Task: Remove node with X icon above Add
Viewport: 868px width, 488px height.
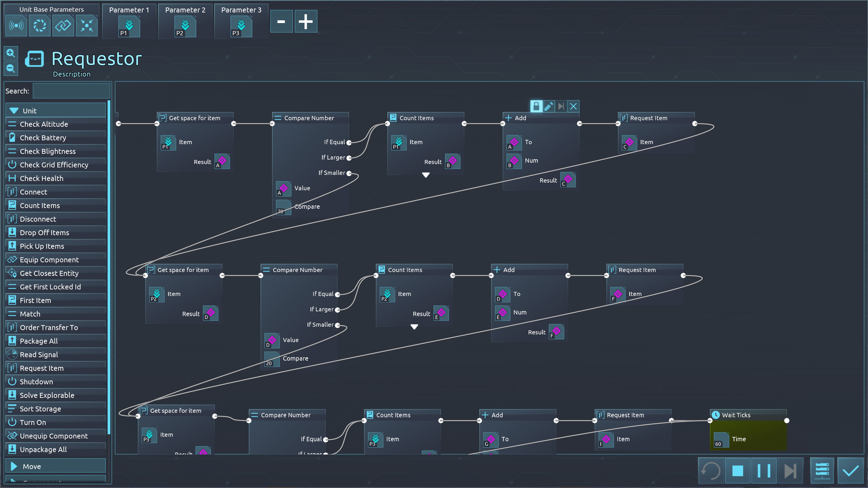Action: 573,106
